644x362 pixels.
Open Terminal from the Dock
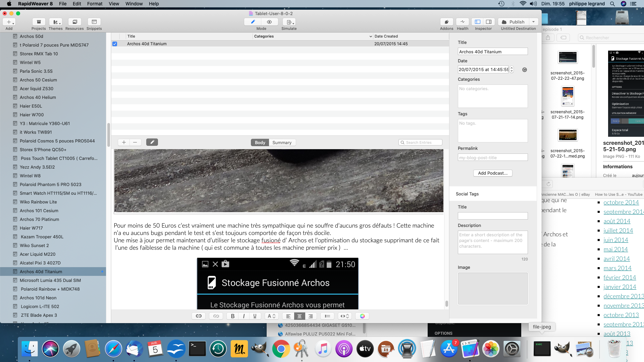(x=197, y=349)
